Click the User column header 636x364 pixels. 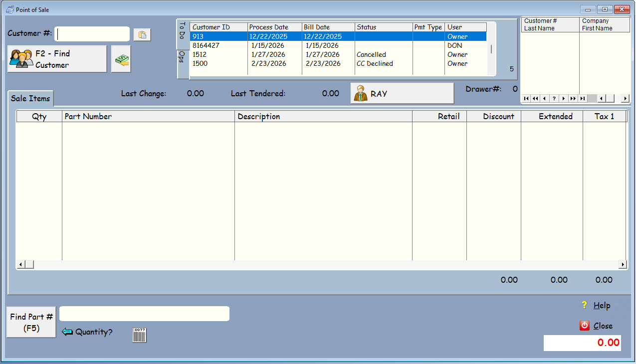465,27
